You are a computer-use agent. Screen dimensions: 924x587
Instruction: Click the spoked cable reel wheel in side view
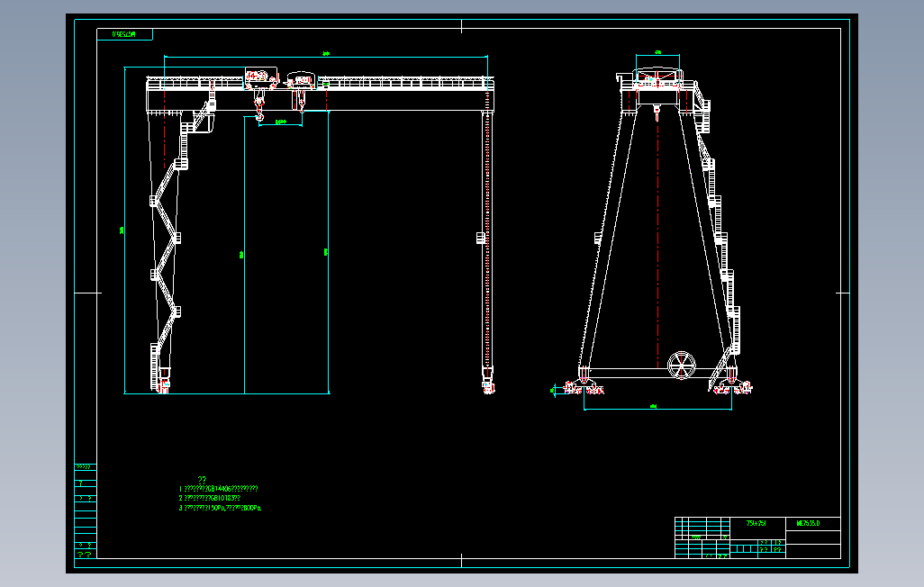(681, 365)
